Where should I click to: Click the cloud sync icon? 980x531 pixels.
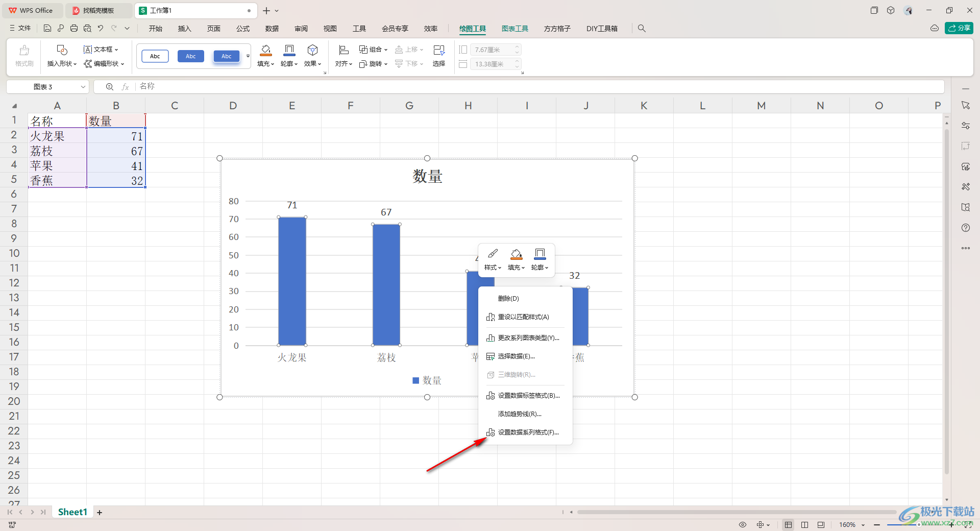(934, 28)
